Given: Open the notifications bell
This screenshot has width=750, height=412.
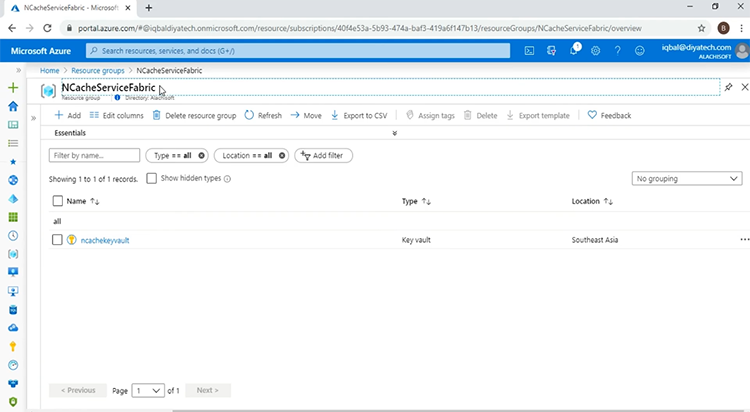Looking at the screenshot, I should [574, 50].
